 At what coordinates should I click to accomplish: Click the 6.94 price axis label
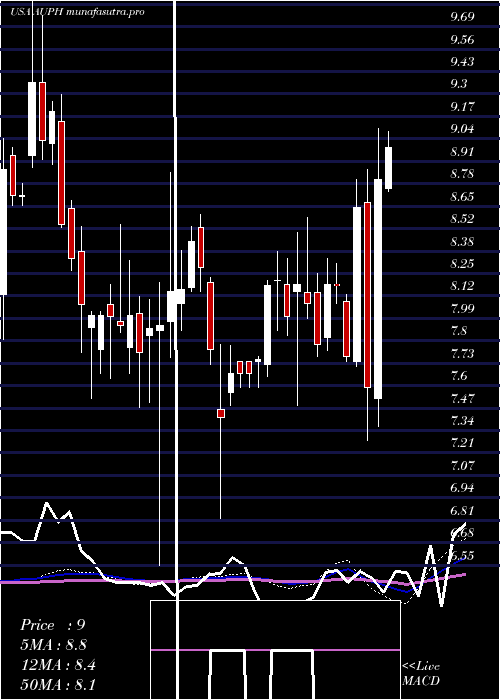(462, 488)
